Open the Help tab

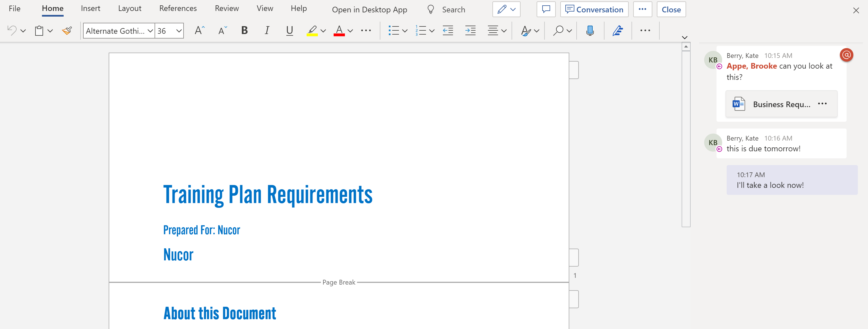pos(298,8)
